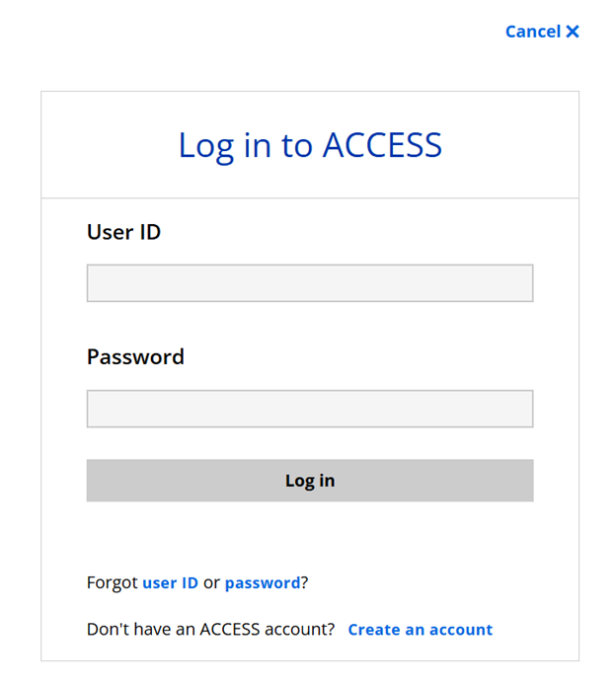Click the word "Forgot" above account prompt
Screen dimensions: 616x686
tap(113, 582)
